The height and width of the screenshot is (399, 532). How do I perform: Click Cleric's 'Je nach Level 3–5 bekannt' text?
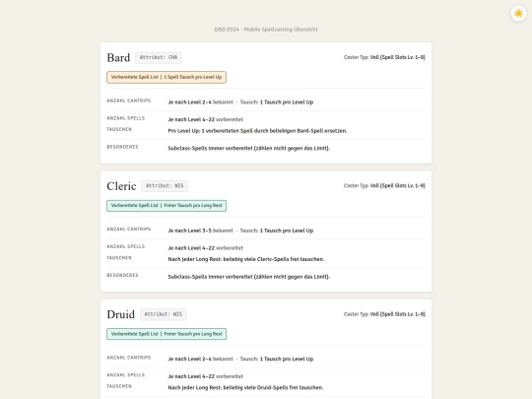[x=201, y=231]
